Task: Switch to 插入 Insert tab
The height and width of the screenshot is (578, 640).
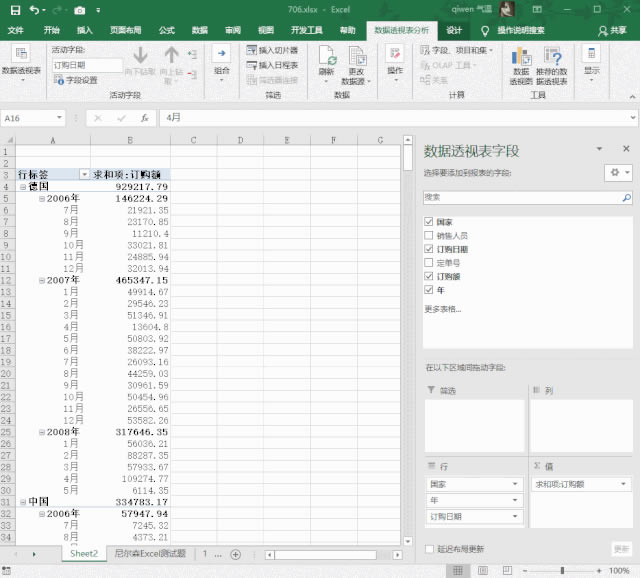Action: click(84, 30)
